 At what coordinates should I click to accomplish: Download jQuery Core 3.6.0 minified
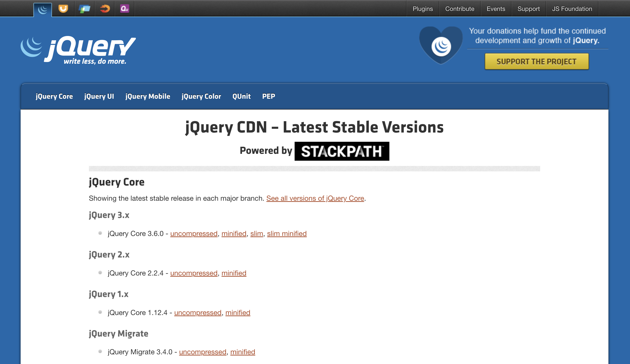point(233,234)
